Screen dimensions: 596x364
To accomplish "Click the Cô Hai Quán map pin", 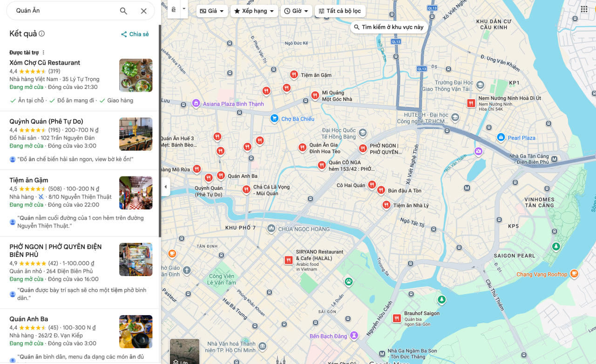I will coord(372,185).
